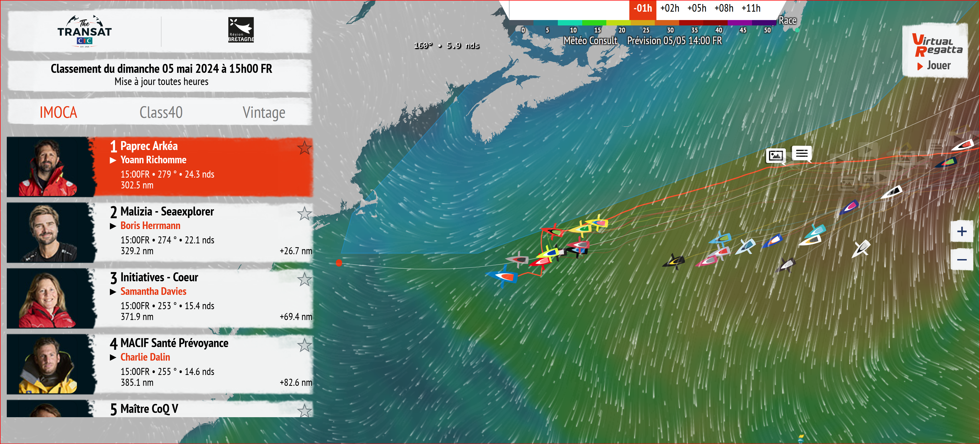
Task: Toggle the star next to Maître CoQ V
Action: point(304,410)
